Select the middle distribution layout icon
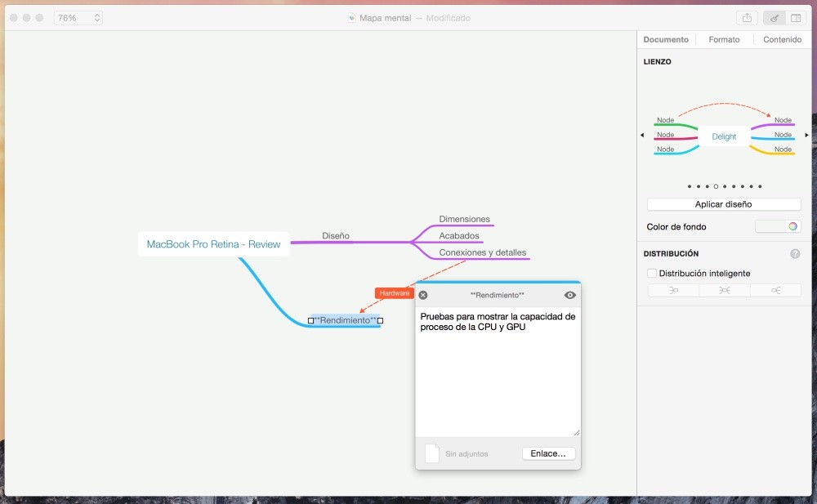 tap(723, 289)
